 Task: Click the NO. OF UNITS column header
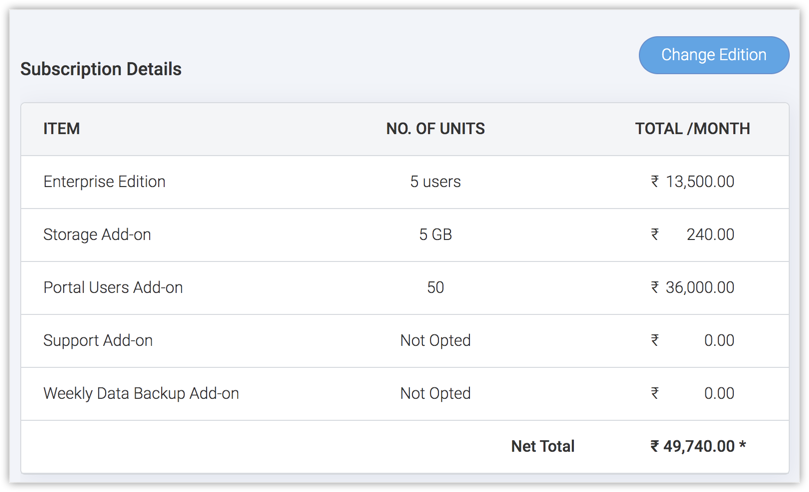point(435,129)
